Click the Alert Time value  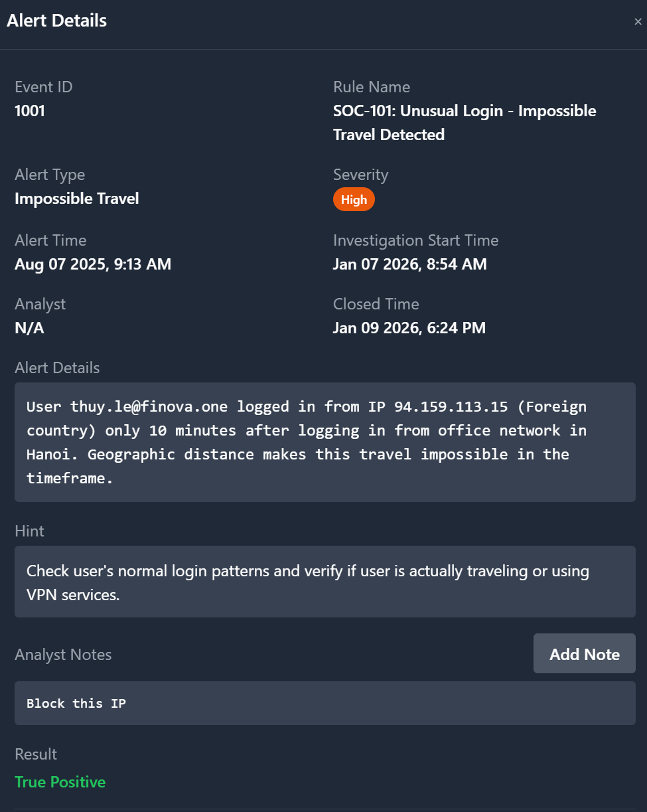pos(92,264)
